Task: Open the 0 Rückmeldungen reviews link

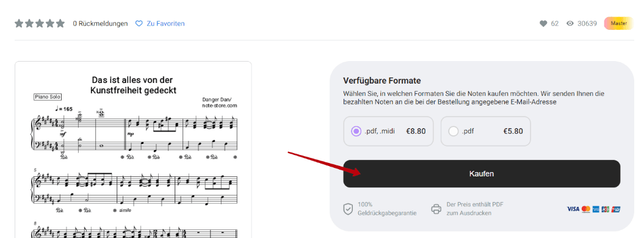Action: [x=100, y=24]
